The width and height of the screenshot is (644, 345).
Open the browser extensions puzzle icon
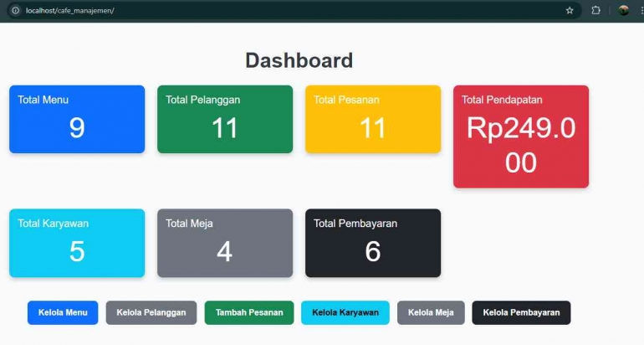click(x=595, y=11)
